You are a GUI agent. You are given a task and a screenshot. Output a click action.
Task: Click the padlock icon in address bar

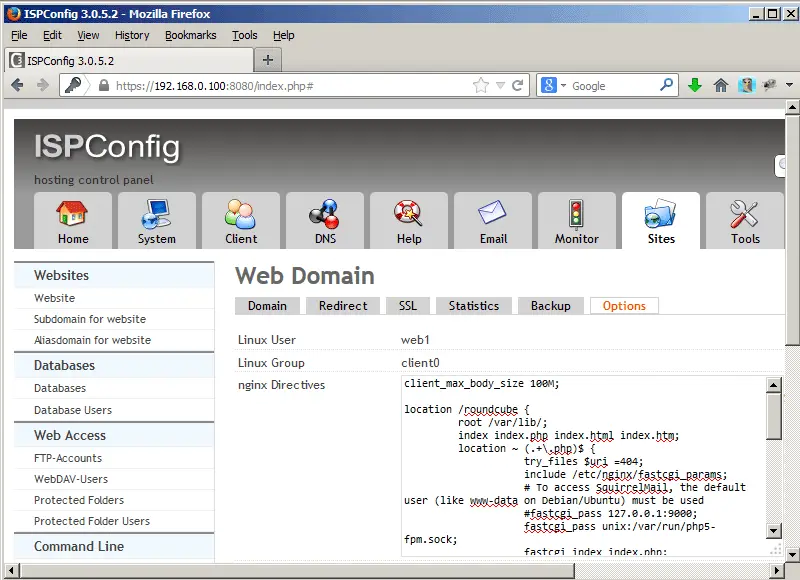click(104, 85)
